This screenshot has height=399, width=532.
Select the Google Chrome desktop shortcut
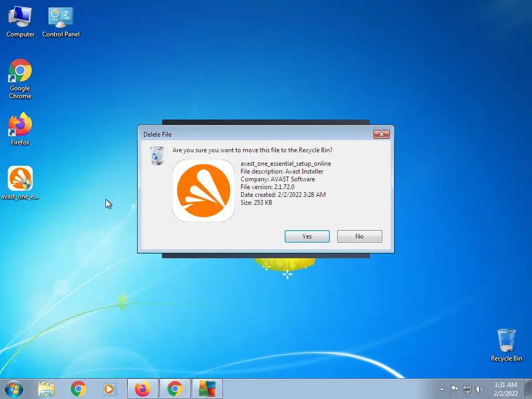click(x=20, y=79)
